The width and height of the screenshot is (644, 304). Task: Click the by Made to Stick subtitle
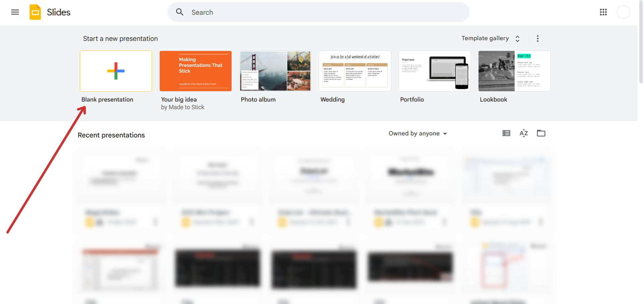pos(183,107)
